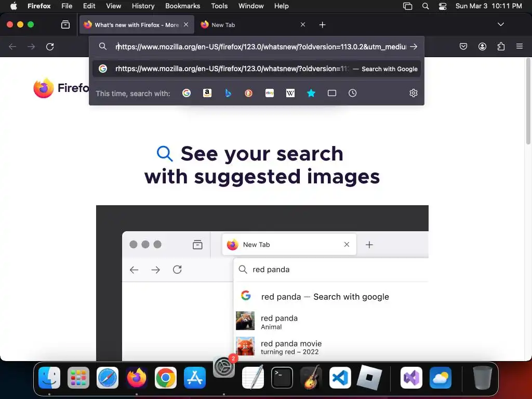The width and height of the screenshot is (532, 399).
Task: Select the Search with Google suggestion row
Action: pos(257,69)
